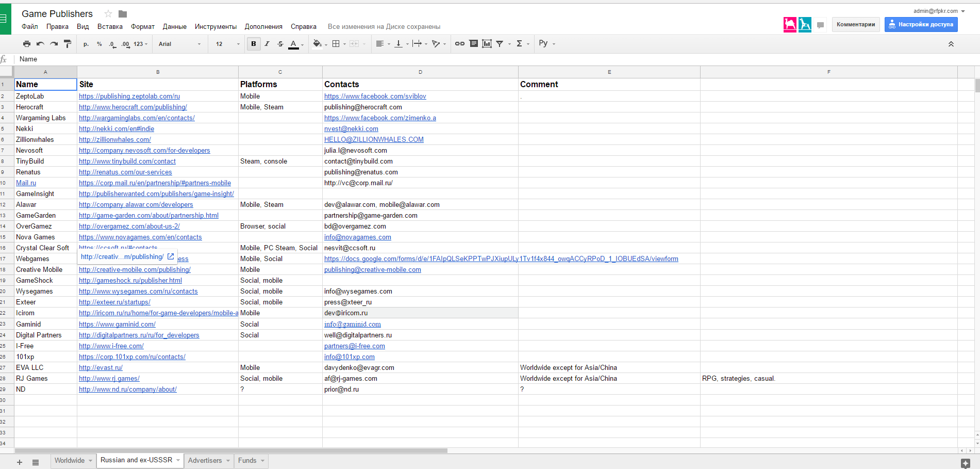Open the font size dropdown
The height and width of the screenshot is (469, 980).
pyautogui.click(x=226, y=44)
